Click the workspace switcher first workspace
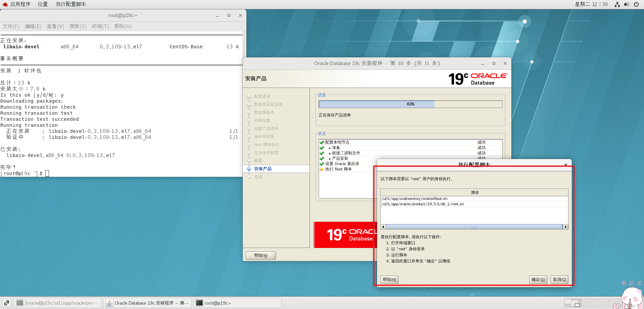 click(x=573, y=303)
